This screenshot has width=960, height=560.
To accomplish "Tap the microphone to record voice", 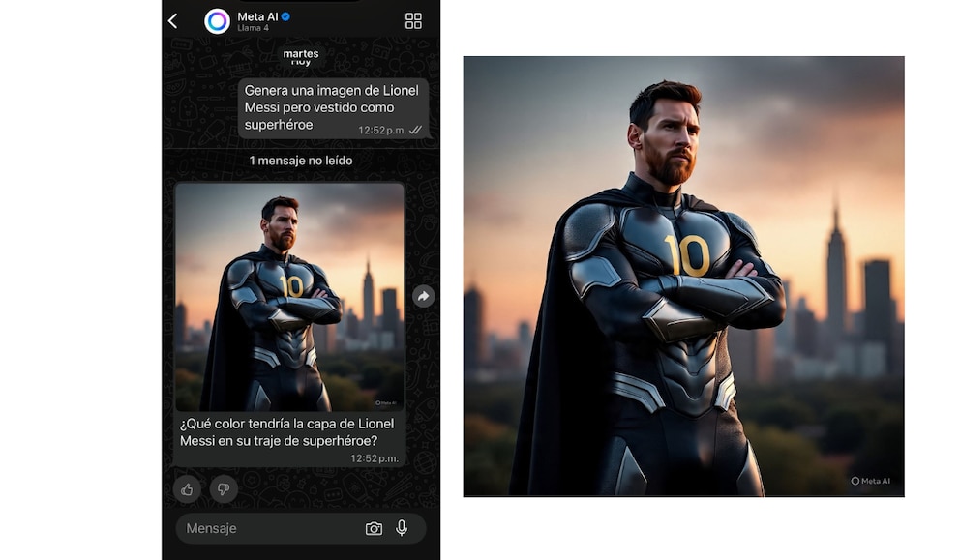I will pos(402,527).
